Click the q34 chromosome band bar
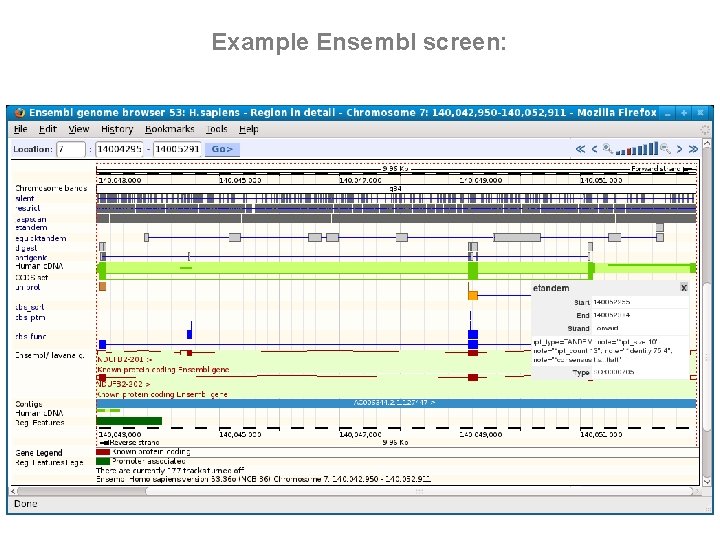This screenshot has height=540, width=720. coord(396,189)
